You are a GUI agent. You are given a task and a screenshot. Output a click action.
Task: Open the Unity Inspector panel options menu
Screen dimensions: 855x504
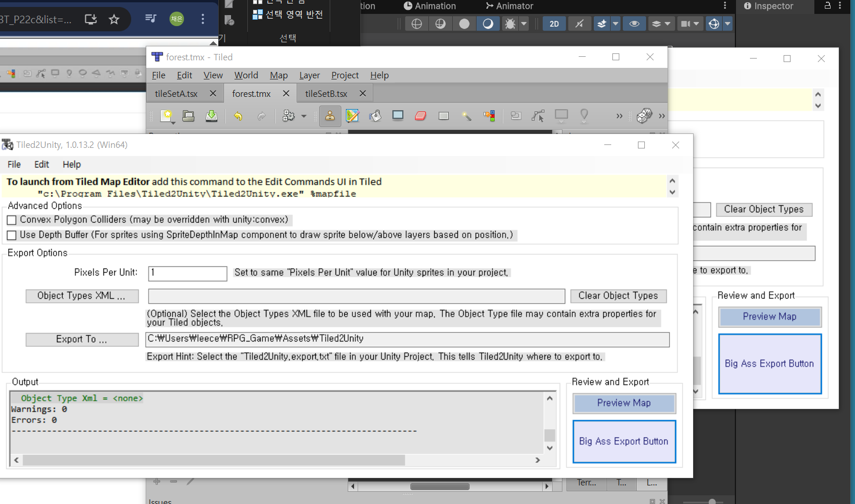pos(840,6)
